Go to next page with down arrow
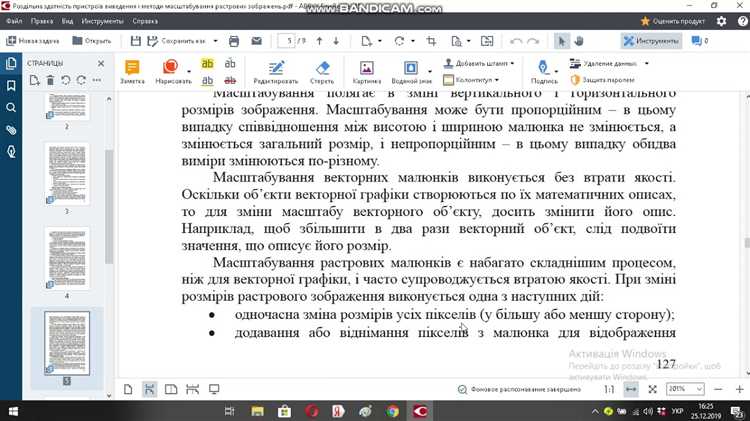This screenshot has width=750, height=421. click(336, 41)
